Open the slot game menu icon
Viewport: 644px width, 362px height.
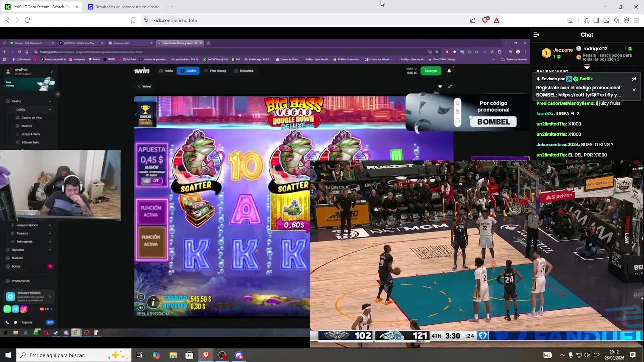[x=141, y=297]
